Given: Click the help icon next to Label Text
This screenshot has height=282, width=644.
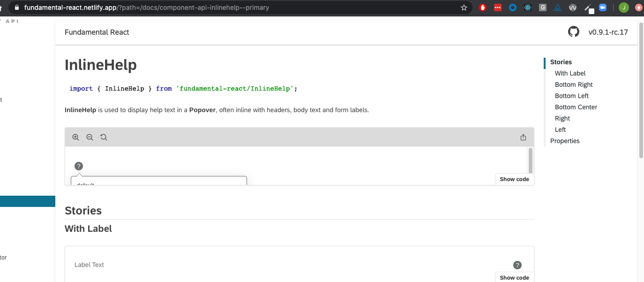Looking at the screenshot, I should tap(517, 265).
